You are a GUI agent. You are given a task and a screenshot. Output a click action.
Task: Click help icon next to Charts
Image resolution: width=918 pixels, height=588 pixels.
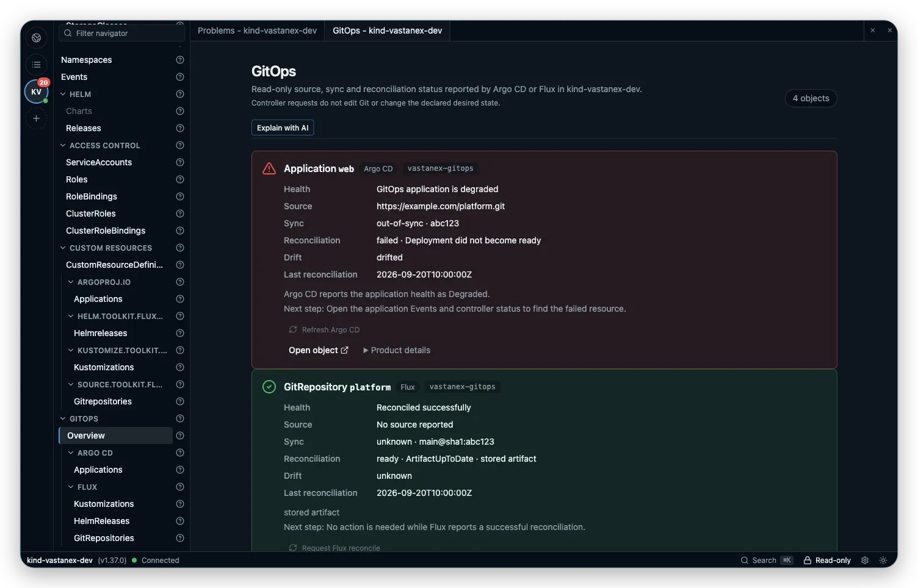tap(180, 111)
